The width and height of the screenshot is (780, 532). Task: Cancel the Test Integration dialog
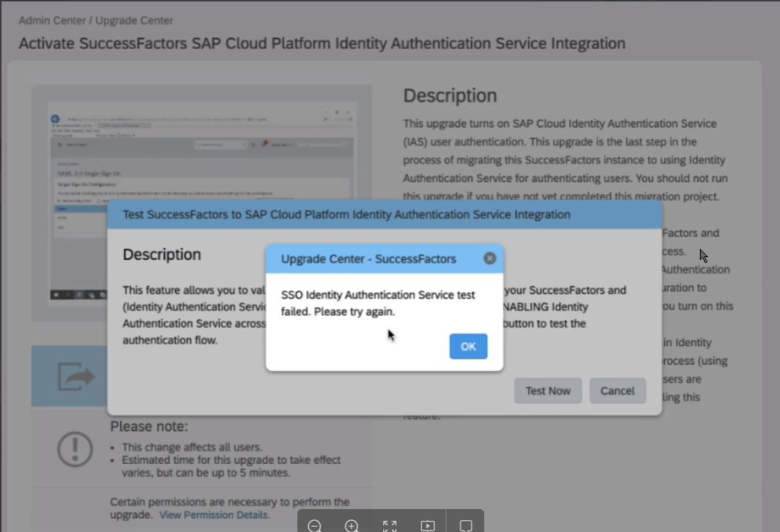coord(618,390)
